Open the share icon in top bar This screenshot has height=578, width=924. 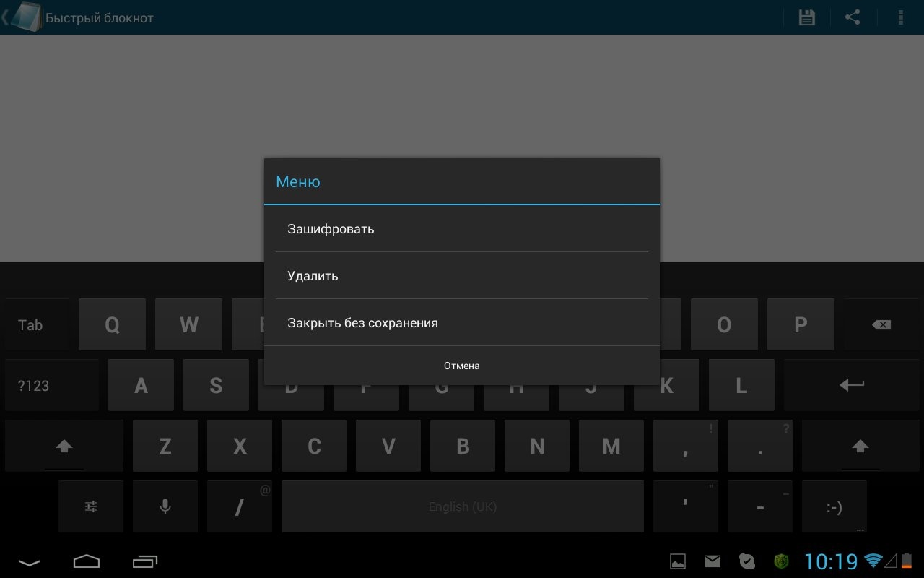pyautogui.click(x=853, y=17)
